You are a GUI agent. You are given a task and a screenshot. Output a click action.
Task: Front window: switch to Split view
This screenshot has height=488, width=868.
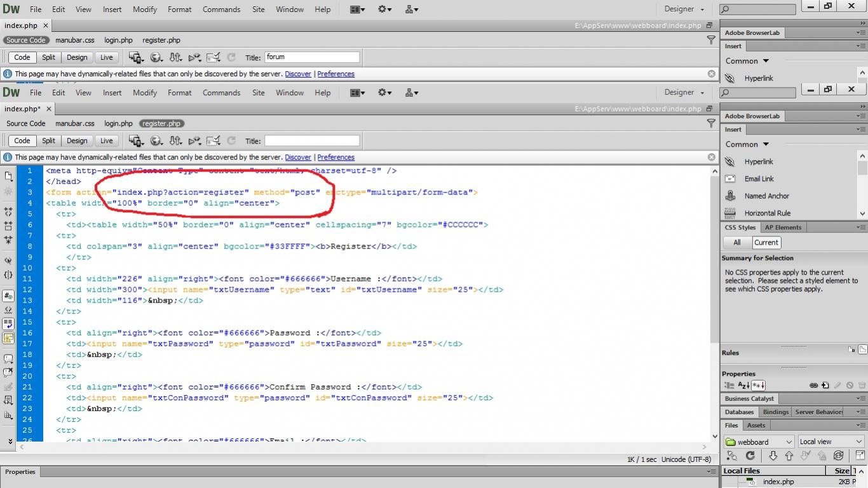[49, 140]
